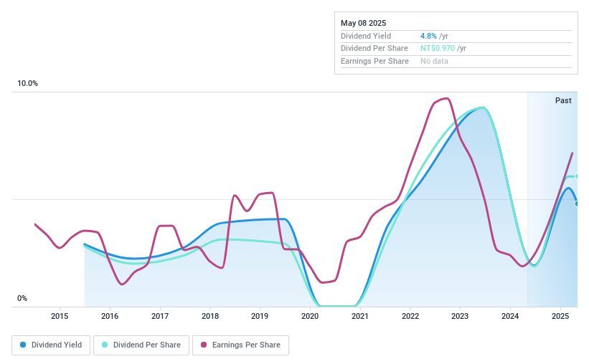The image size is (589, 364).
Task: Click the May 08 2025 tooltip date
Action: tap(363, 23)
